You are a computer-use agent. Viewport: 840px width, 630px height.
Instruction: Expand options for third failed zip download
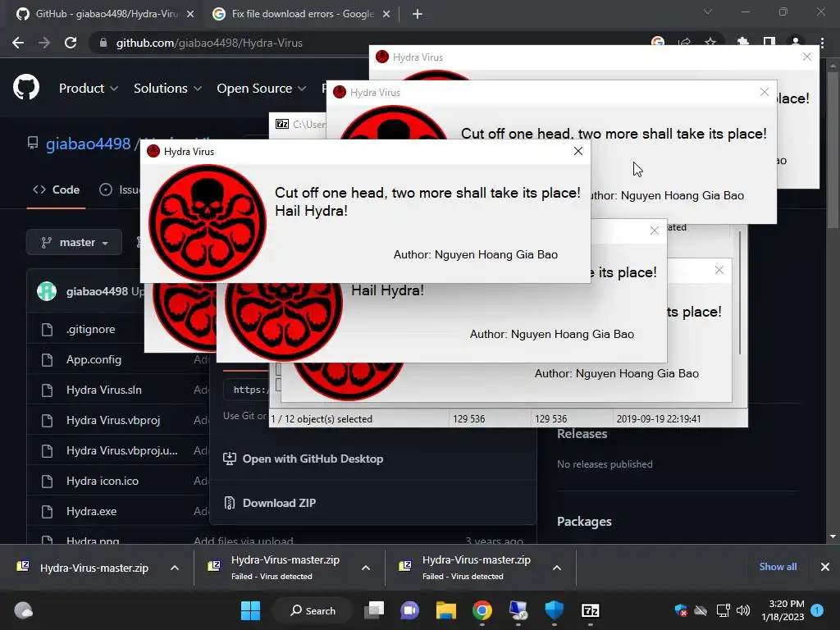[557, 568]
